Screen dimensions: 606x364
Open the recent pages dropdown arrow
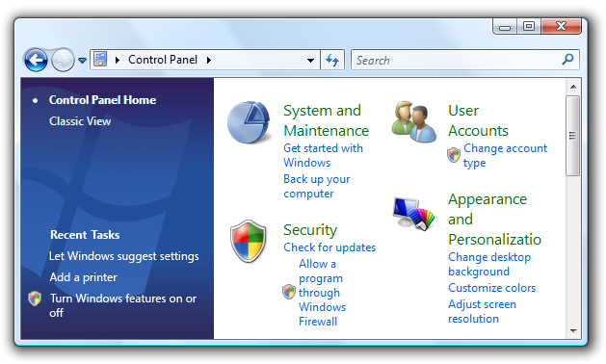click(x=82, y=61)
